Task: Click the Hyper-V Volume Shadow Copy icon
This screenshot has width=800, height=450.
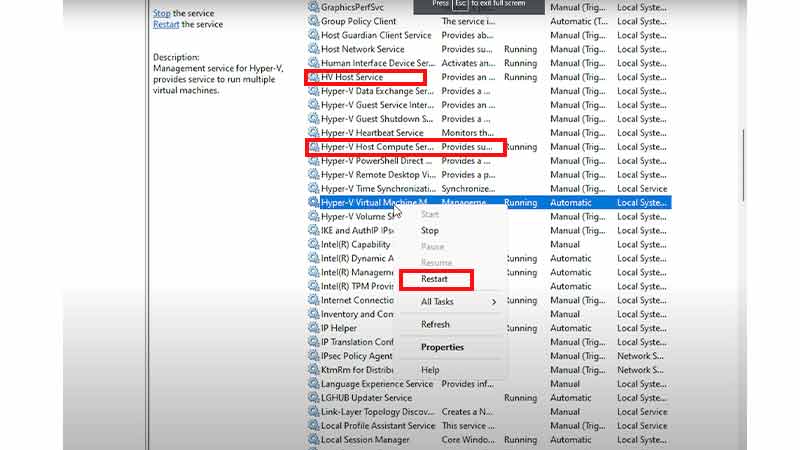Action: pyautogui.click(x=313, y=216)
